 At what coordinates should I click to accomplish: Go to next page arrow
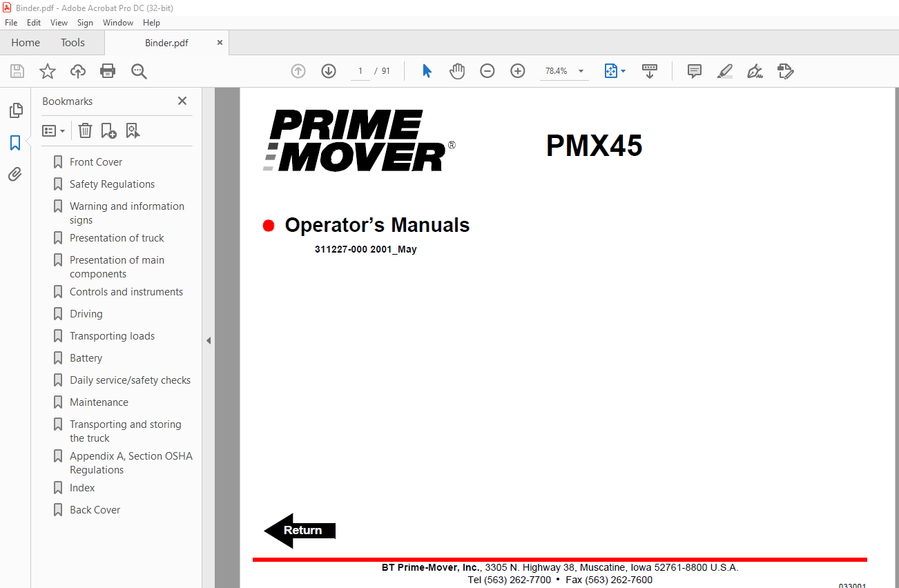click(329, 71)
